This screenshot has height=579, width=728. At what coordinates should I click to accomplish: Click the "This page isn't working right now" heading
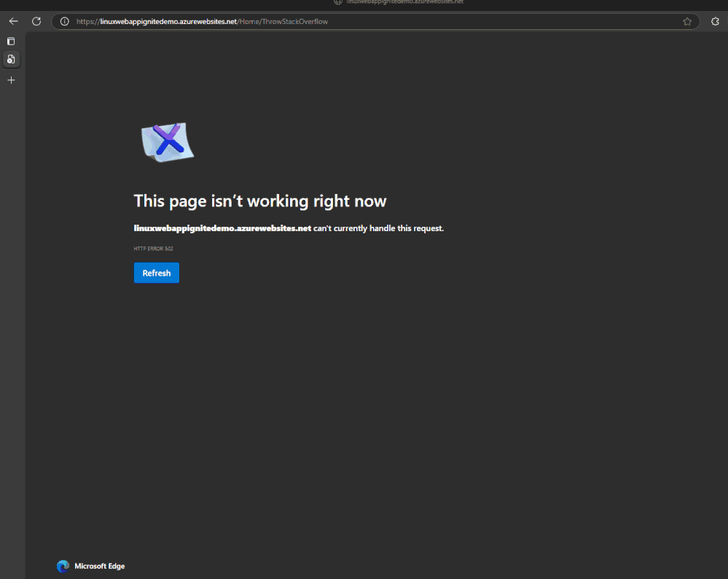coord(260,201)
